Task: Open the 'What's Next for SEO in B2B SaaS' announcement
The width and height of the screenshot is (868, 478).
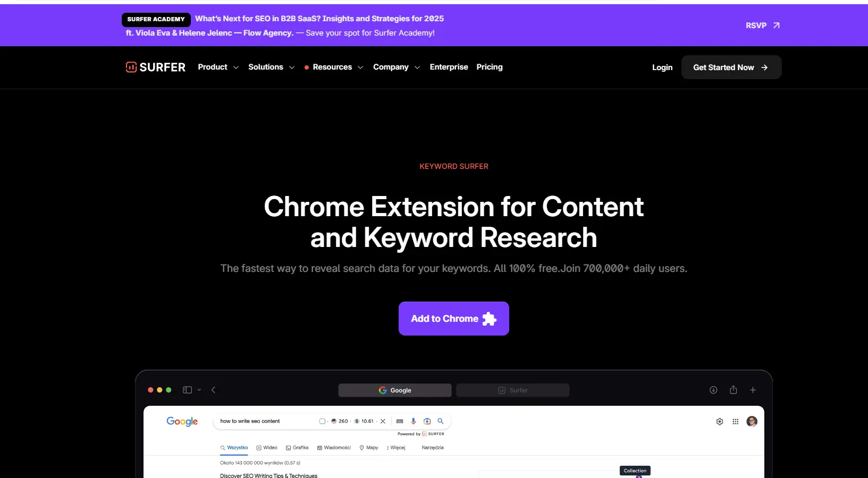Action: (x=319, y=19)
